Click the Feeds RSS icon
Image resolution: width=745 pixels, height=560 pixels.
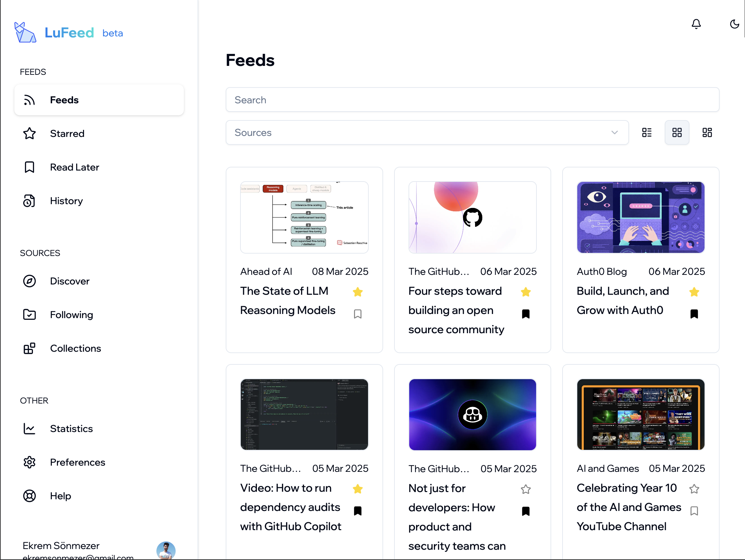(29, 100)
